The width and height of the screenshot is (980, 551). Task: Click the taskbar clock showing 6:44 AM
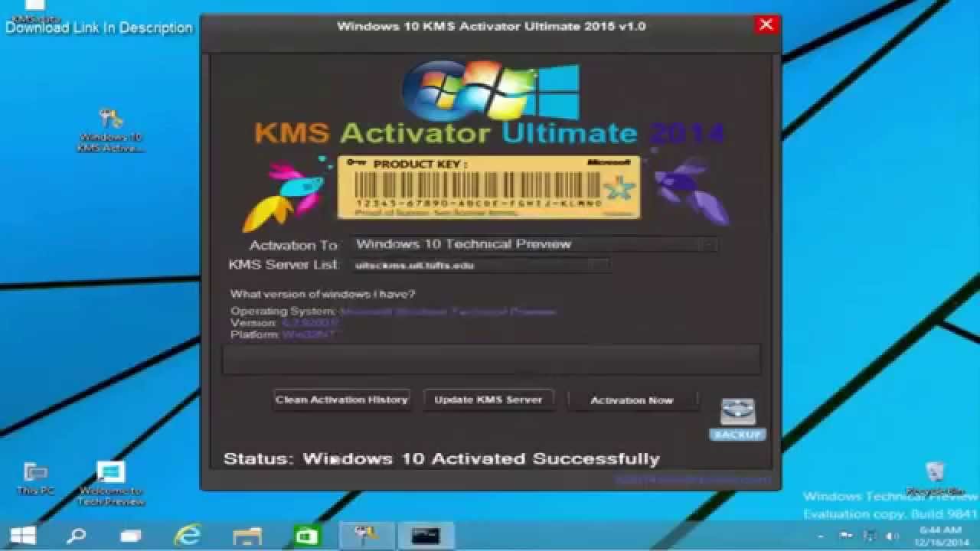pyautogui.click(x=941, y=536)
